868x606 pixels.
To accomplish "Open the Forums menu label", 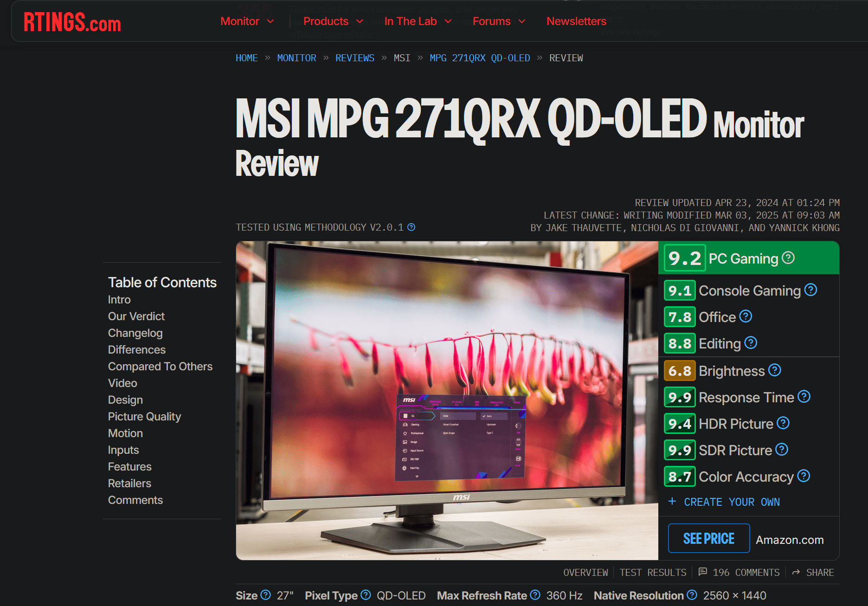I will pyautogui.click(x=491, y=21).
